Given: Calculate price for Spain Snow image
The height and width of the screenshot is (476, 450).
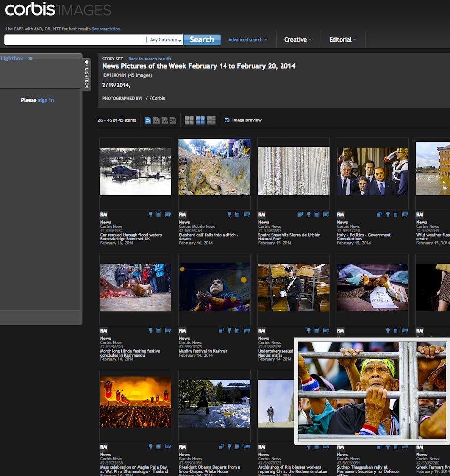Looking at the screenshot, I should 317,214.
